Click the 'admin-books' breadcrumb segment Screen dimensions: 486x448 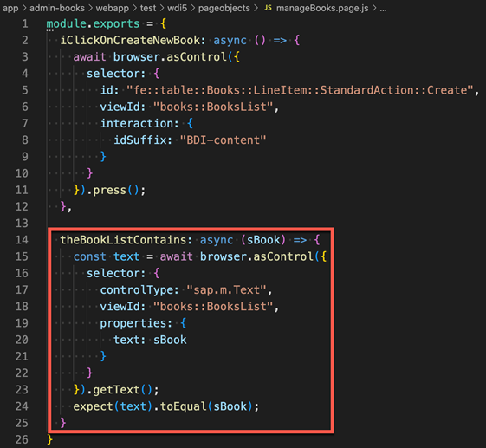click(57, 8)
